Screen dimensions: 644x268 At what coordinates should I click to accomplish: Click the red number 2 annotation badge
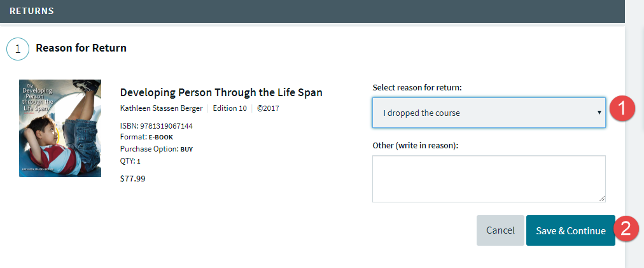pyautogui.click(x=626, y=229)
